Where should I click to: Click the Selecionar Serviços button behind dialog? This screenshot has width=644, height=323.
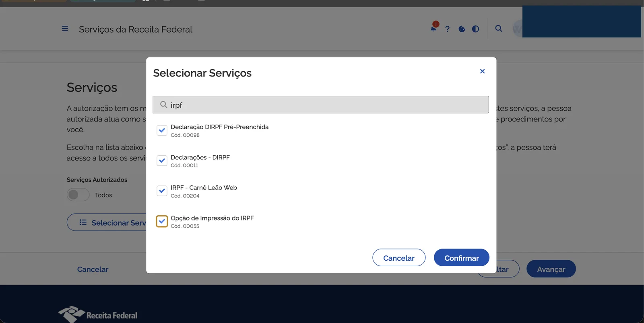point(107,222)
